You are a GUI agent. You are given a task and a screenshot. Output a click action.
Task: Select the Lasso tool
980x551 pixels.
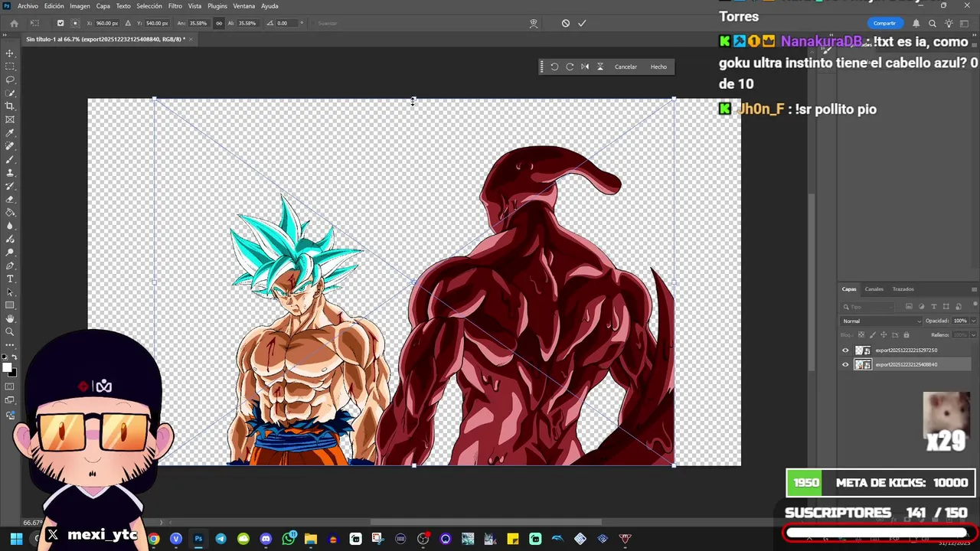[10, 80]
